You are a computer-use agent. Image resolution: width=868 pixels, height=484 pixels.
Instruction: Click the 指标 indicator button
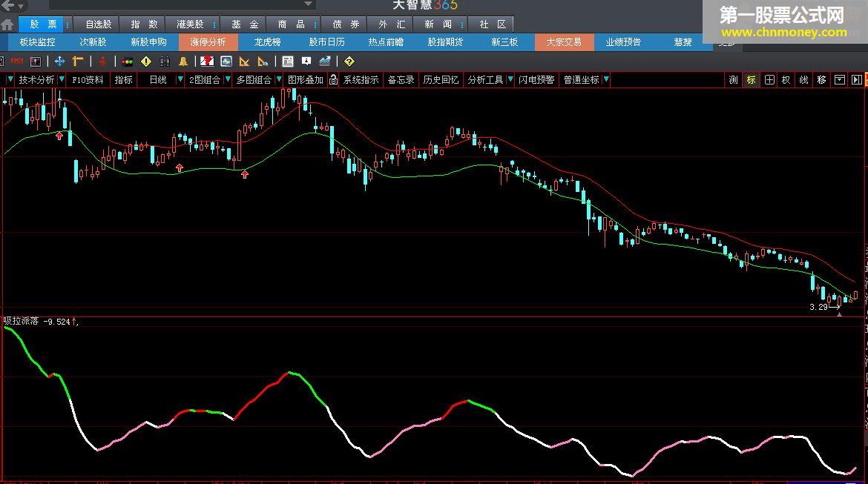[123, 79]
